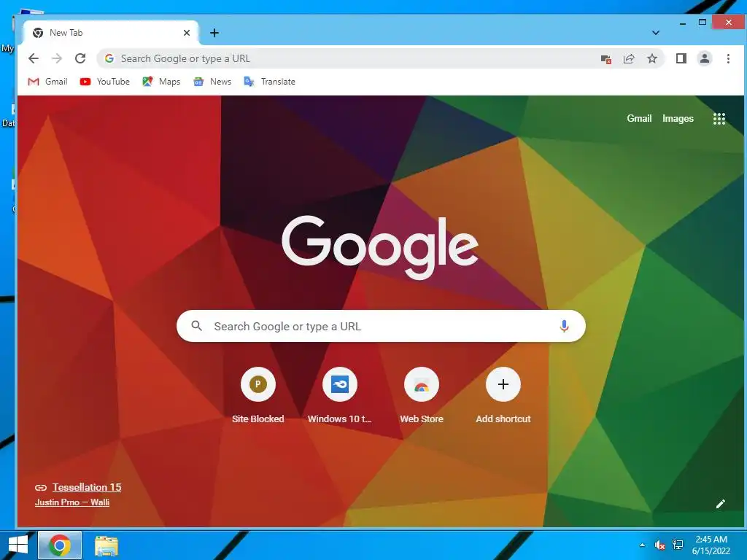Customize this page with the pencil icon
747x560 pixels.
720,504
